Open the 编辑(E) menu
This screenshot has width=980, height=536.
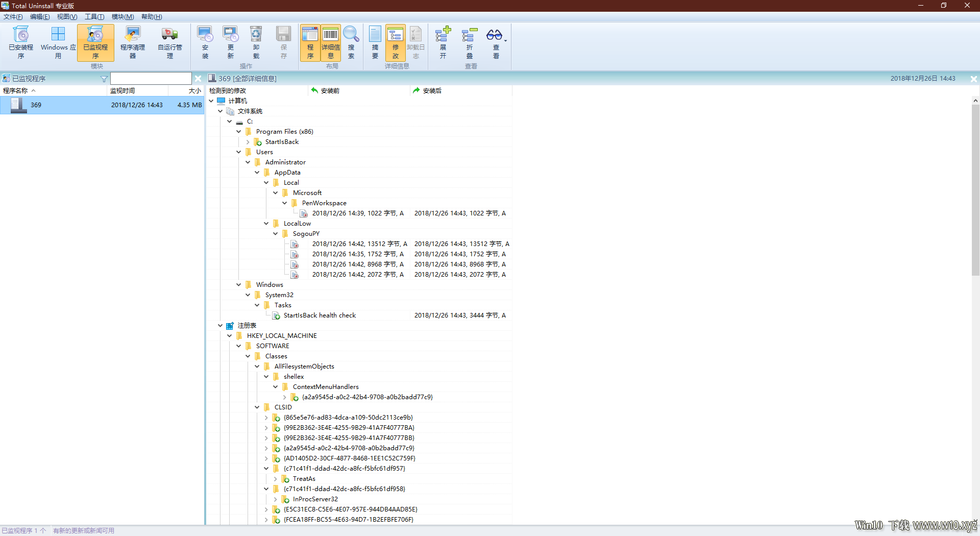tap(40, 17)
